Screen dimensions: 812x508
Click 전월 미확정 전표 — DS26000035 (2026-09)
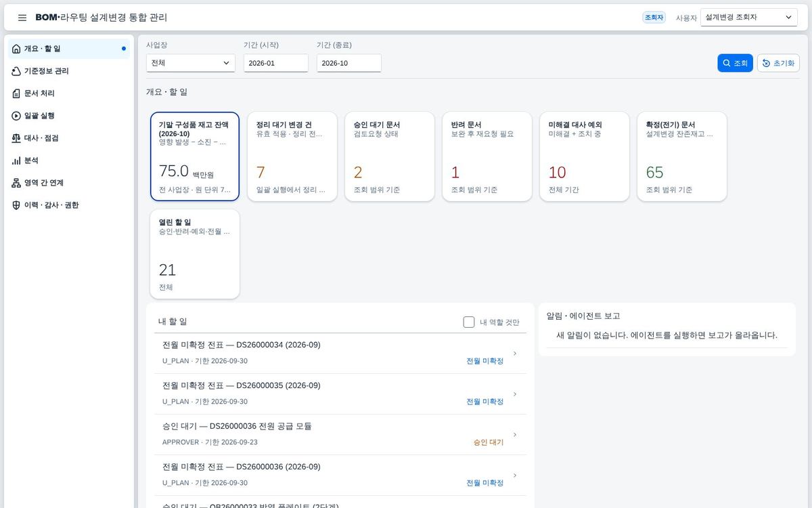point(242,385)
